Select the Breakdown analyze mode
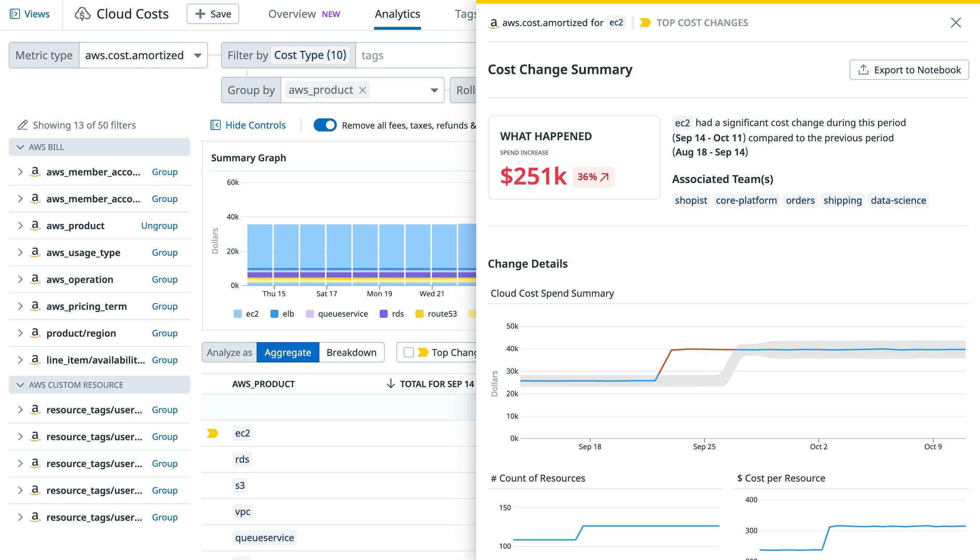980x560 pixels. click(x=351, y=352)
